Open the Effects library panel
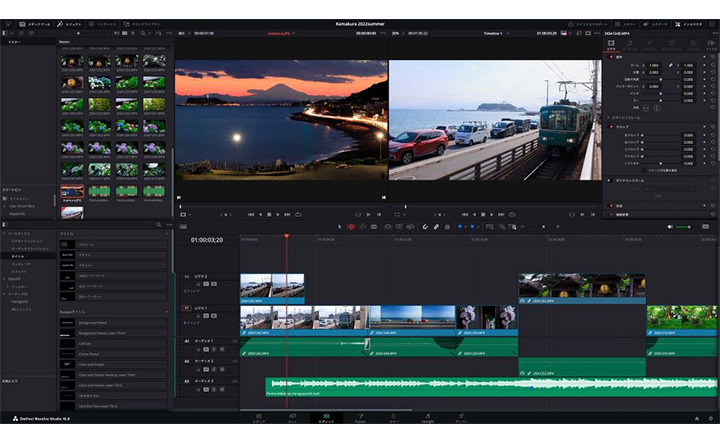 click(70, 22)
